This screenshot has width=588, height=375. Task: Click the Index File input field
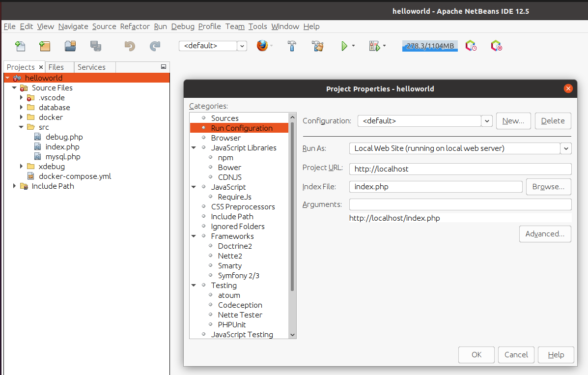(x=436, y=187)
